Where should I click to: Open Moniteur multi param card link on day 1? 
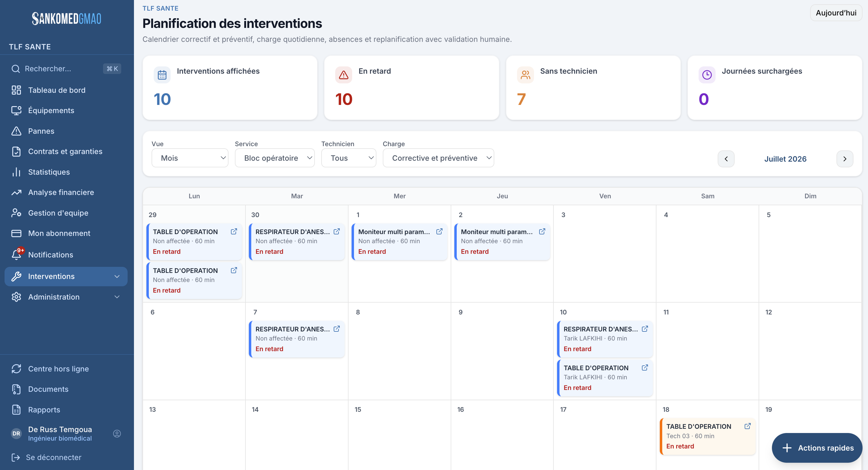[439, 231]
